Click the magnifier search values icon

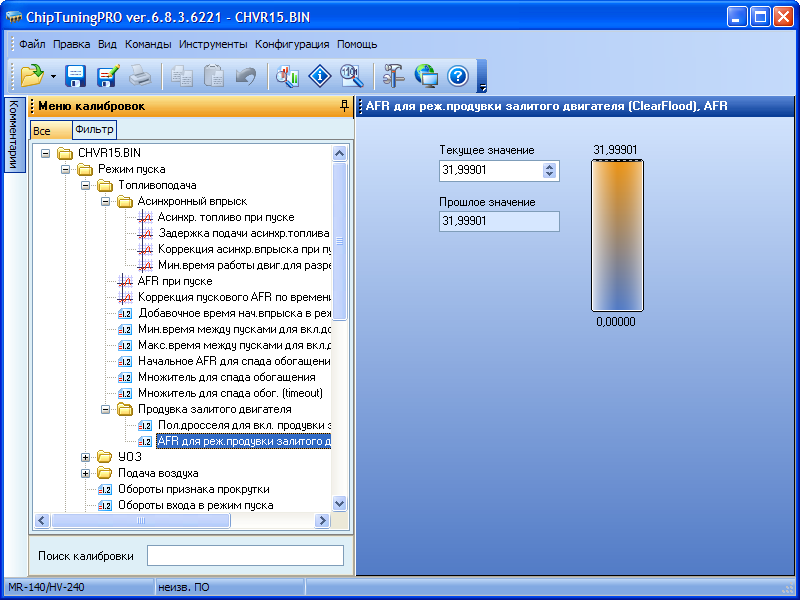point(350,75)
